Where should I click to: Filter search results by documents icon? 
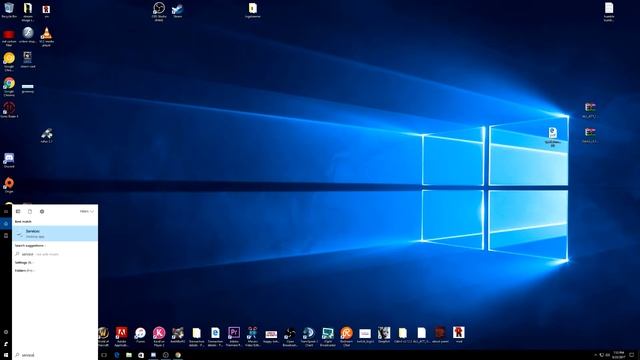click(30, 211)
